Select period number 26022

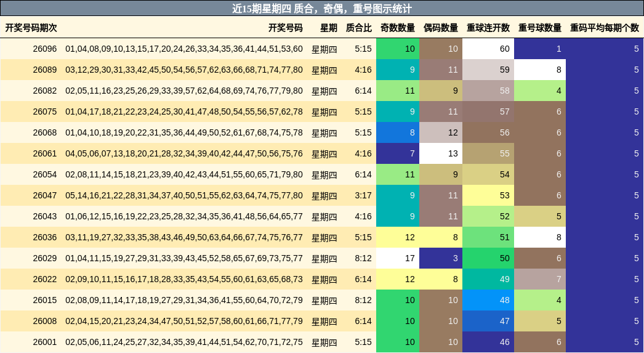[x=45, y=280]
